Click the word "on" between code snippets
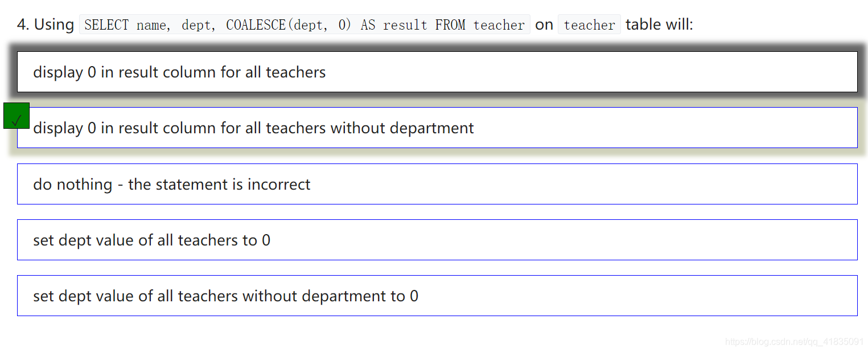 point(544,24)
